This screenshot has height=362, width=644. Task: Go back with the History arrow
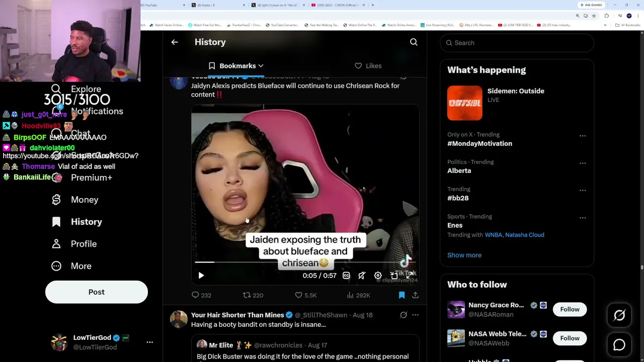(175, 42)
